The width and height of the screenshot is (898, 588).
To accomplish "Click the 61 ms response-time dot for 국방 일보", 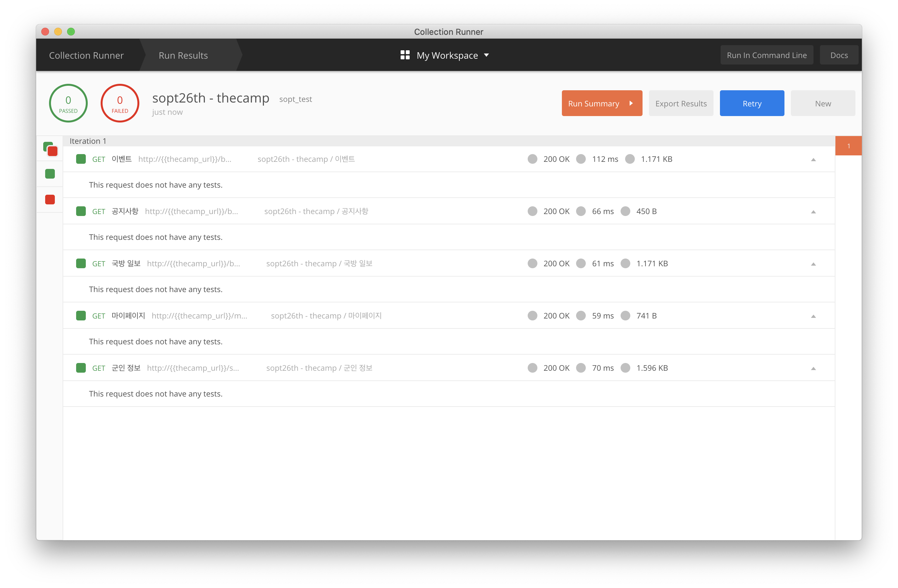I will click(x=581, y=263).
